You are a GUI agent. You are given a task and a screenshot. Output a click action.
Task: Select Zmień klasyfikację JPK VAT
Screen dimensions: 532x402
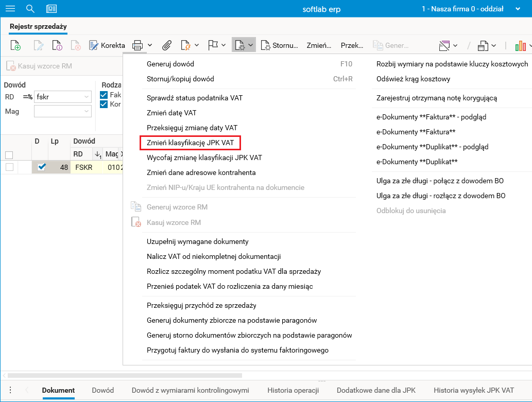point(191,143)
